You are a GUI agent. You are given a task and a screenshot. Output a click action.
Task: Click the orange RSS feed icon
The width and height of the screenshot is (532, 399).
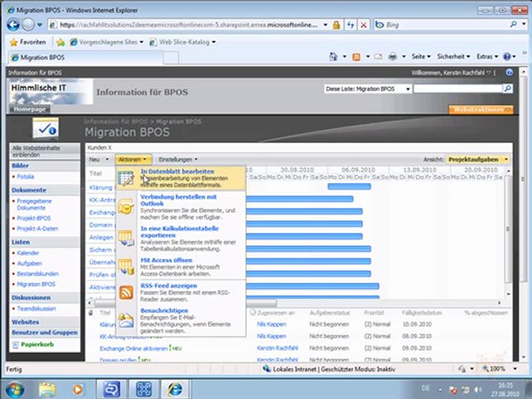[126, 293]
